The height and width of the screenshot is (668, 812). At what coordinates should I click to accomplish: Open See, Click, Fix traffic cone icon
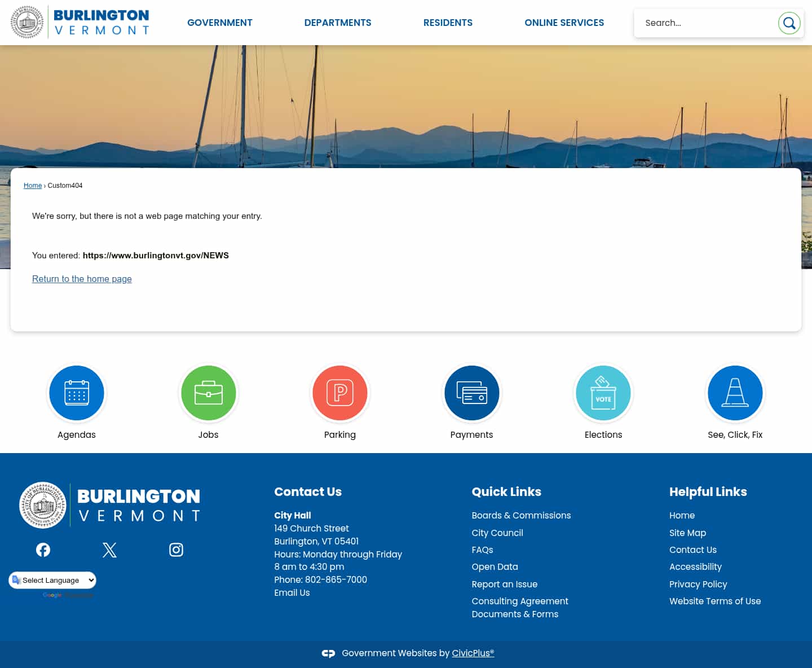[735, 393]
